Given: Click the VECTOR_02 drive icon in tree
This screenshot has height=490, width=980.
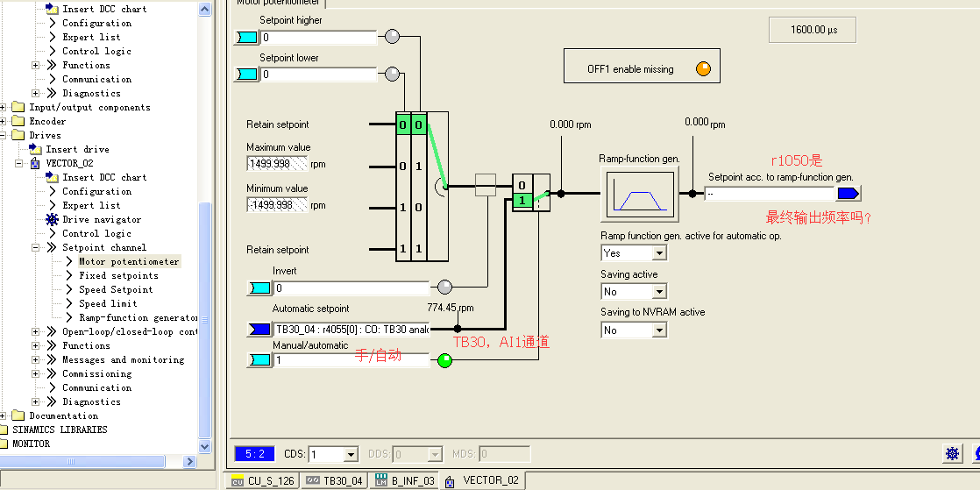Looking at the screenshot, I should pos(35,163).
